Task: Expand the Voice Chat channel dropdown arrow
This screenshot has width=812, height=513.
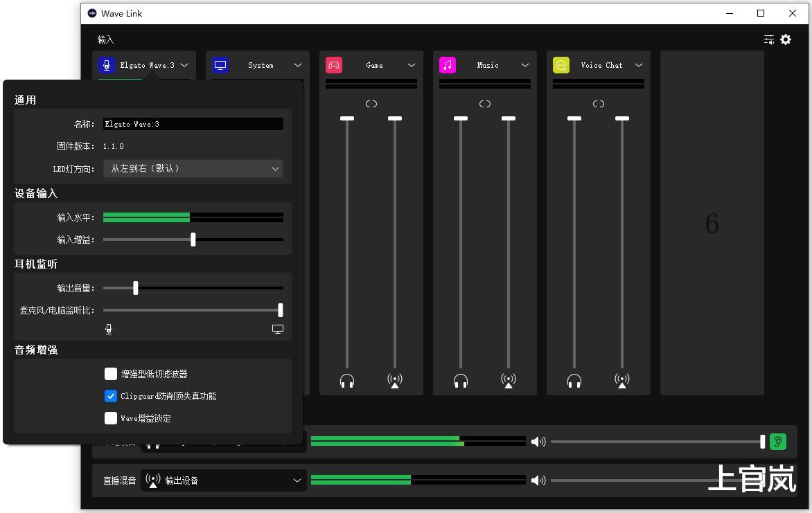Action: point(639,65)
